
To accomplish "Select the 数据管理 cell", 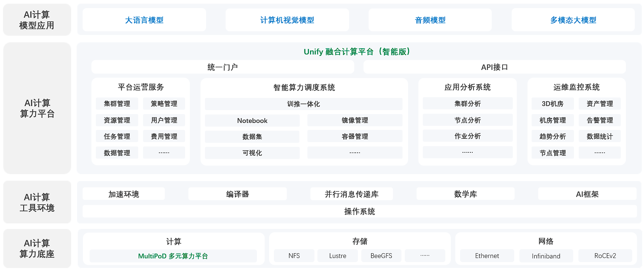I will (x=117, y=153).
